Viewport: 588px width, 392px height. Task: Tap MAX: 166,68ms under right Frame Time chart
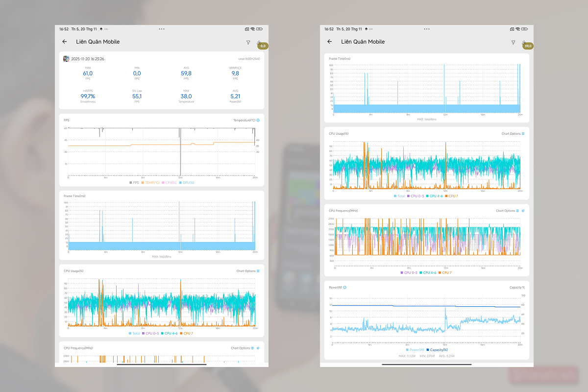click(427, 119)
